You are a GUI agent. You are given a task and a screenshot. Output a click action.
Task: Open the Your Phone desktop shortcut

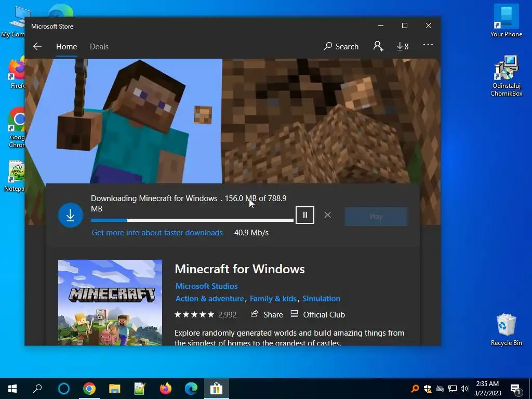click(506, 21)
